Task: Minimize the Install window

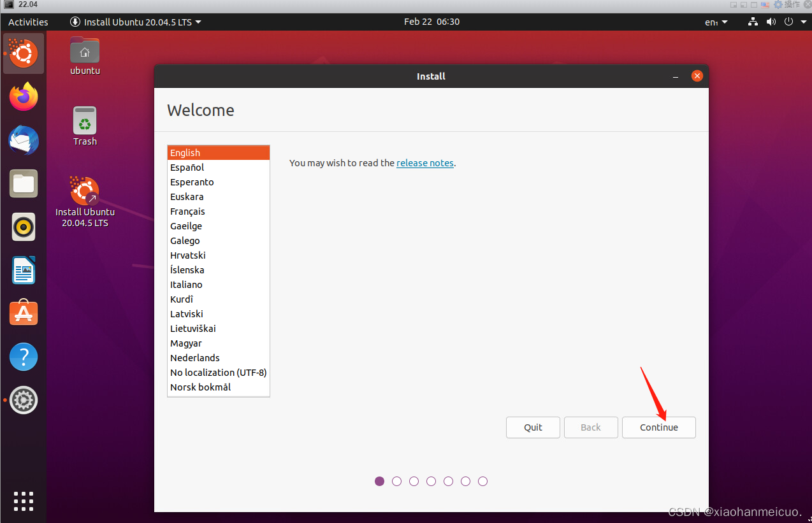Action: tap(676, 76)
